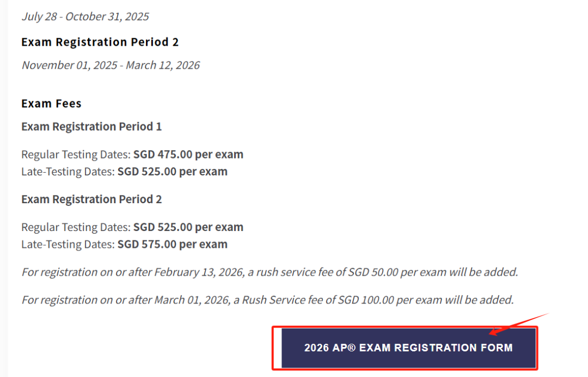588x377 pixels.
Task: Click Period 2 Regular Testing SGD 525.00 line
Action: (132, 227)
